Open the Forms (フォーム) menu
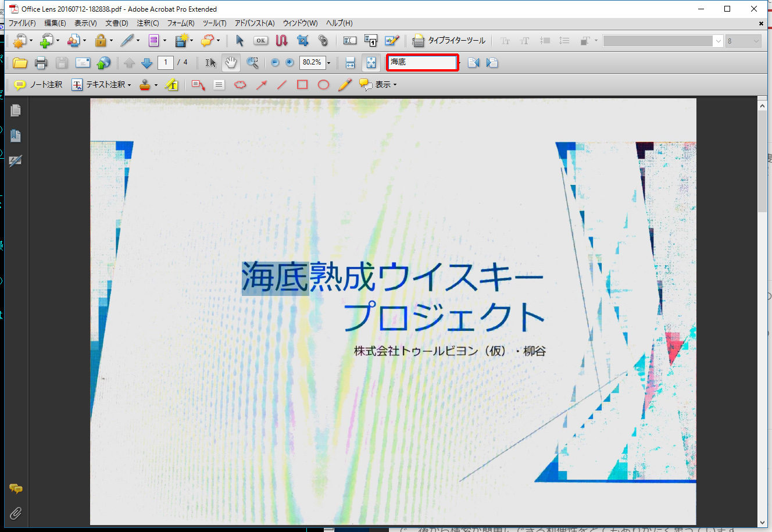This screenshot has height=532, width=772. pyautogui.click(x=181, y=23)
